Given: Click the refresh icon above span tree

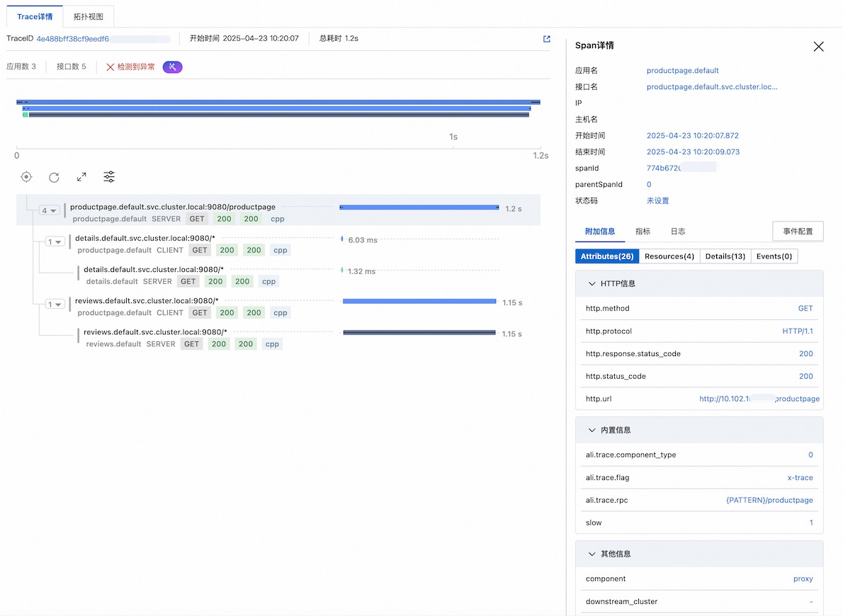Looking at the screenshot, I should pyautogui.click(x=54, y=178).
